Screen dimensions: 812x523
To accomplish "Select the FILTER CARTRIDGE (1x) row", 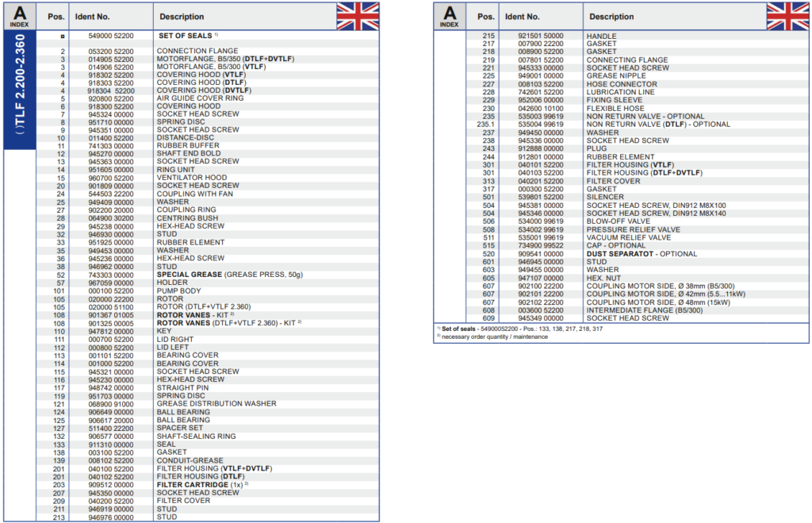I will click(203, 484).
